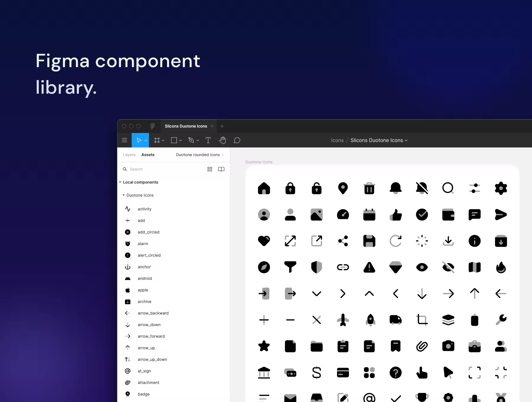Select the muted bell icon on canvas
Viewport: 532px width, 402px height.
422,188
